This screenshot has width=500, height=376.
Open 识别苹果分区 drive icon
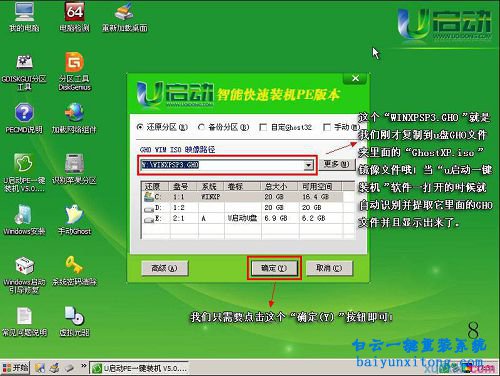(x=74, y=169)
